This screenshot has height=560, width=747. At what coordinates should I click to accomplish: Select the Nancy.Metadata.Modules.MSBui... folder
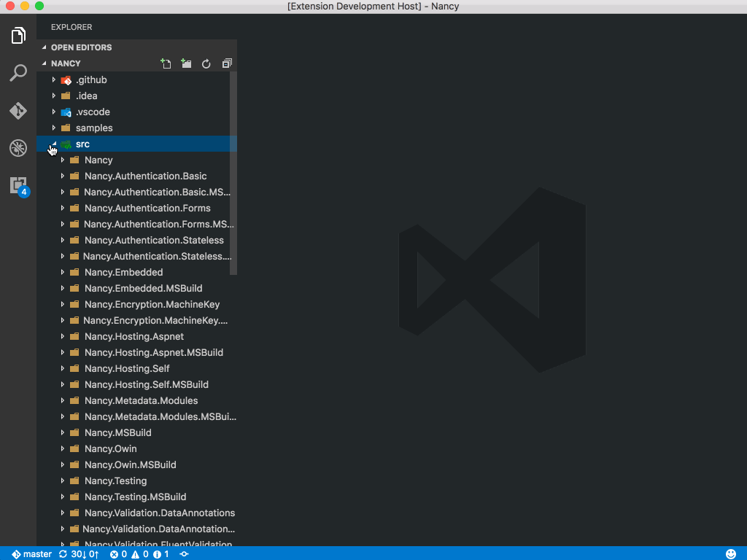click(136, 416)
